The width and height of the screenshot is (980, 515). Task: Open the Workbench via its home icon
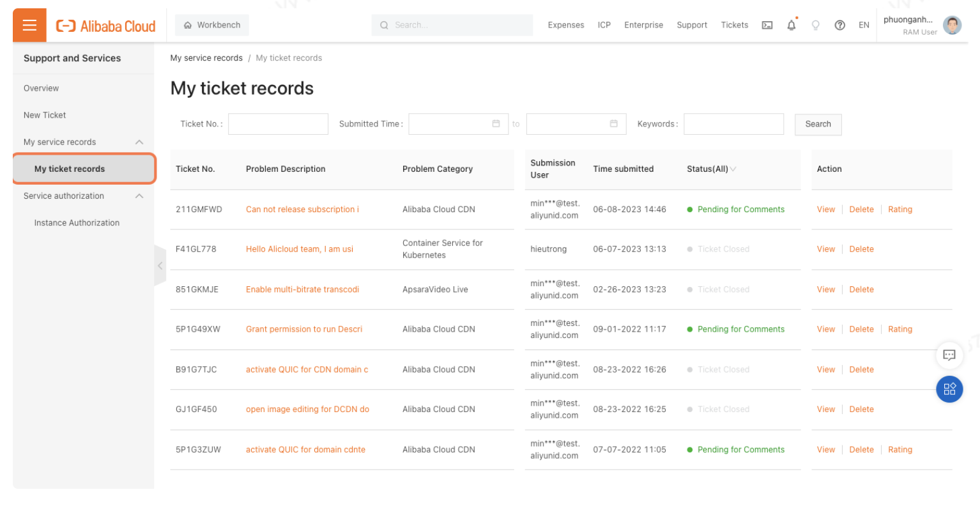click(x=187, y=25)
